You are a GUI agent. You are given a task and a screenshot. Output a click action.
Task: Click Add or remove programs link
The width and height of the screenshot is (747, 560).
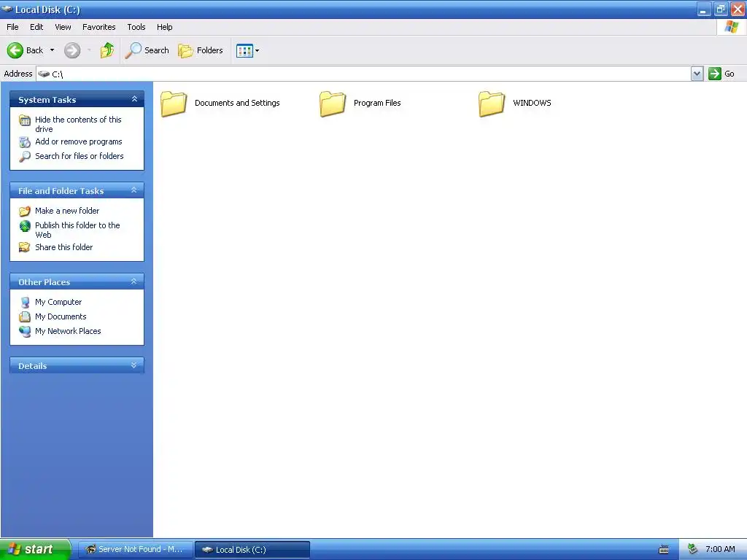[79, 141]
